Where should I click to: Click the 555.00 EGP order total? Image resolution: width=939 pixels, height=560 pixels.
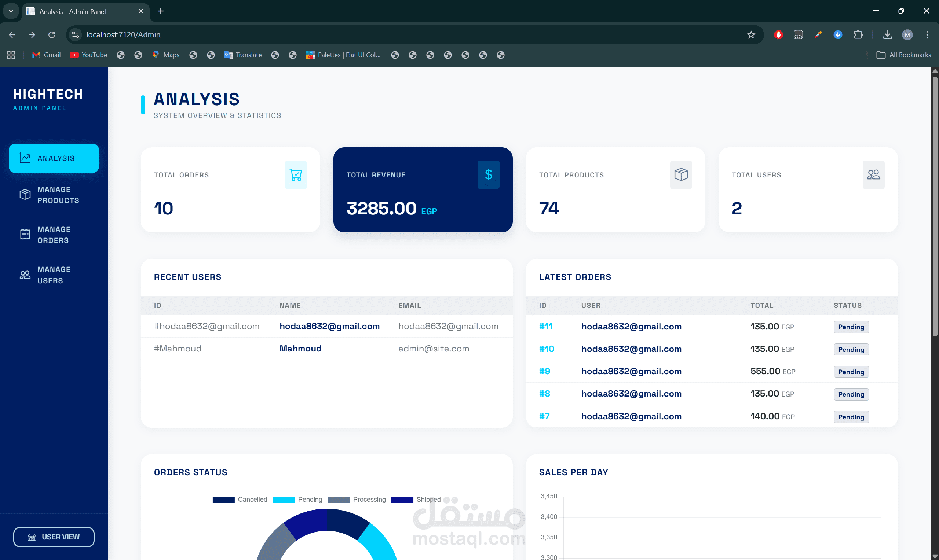(773, 371)
